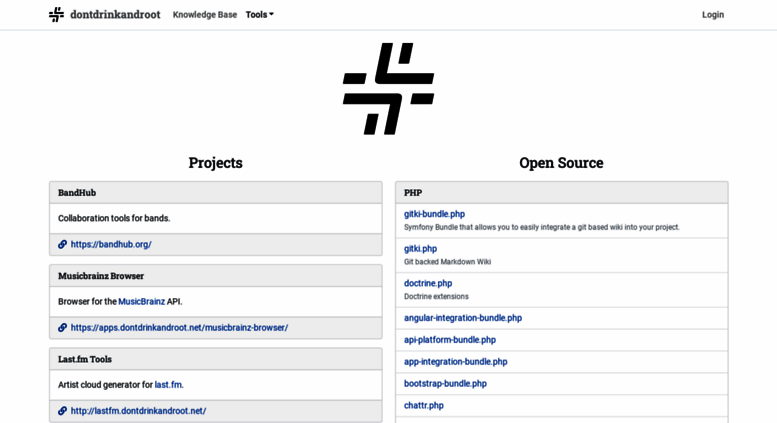Open the musicbrainz-browser apps link

pos(179,327)
